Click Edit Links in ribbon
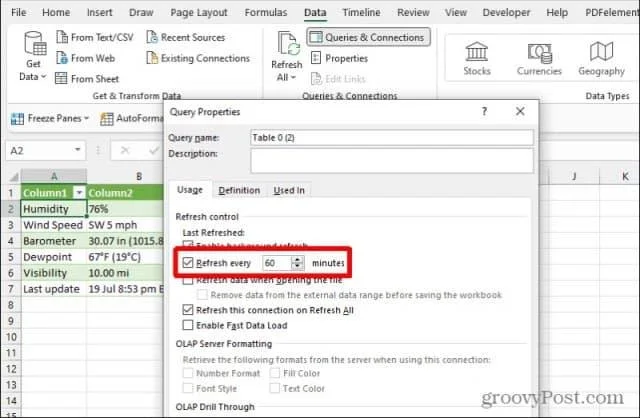Image resolution: width=640 pixels, height=418 pixels. click(338, 78)
